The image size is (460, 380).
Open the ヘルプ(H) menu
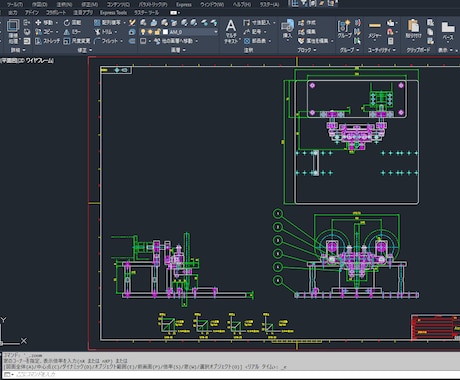click(242, 5)
